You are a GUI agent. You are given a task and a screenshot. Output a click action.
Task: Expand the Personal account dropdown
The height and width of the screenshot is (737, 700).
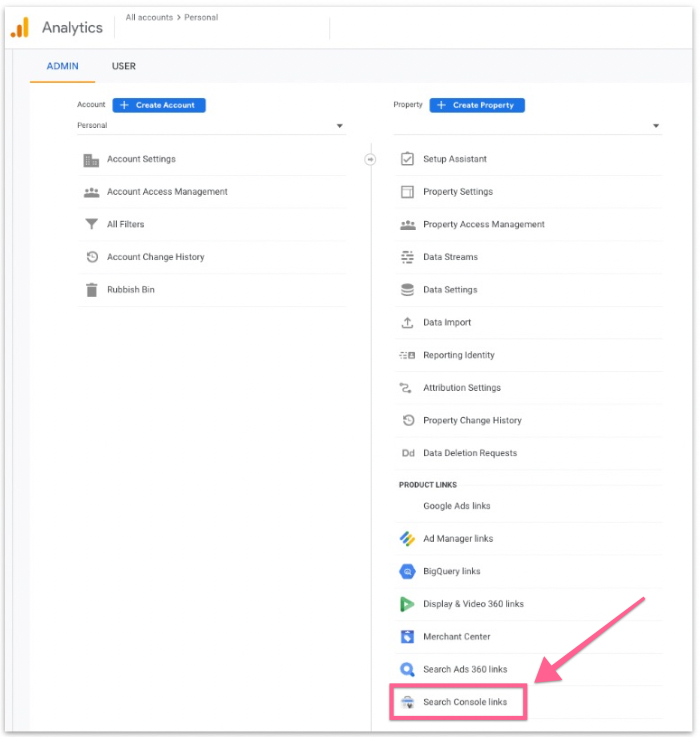pos(339,126)
